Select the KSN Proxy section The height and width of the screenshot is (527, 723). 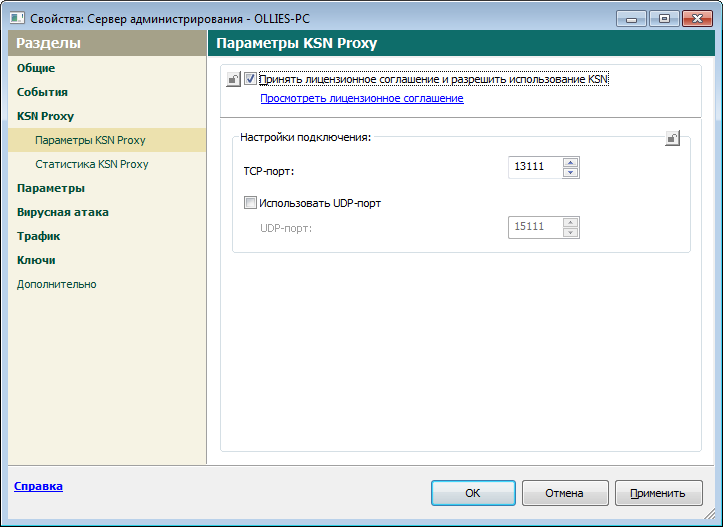click(45, 116)
